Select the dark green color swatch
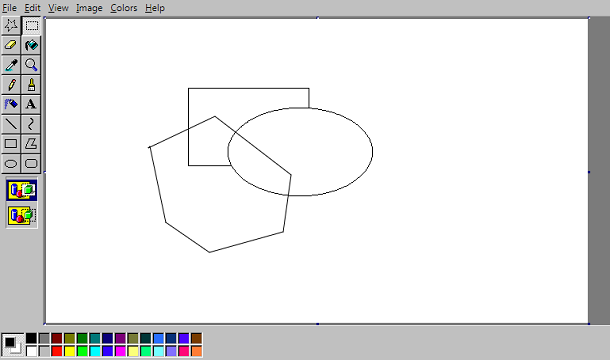This screenshot has height=360, width=610. [82, 338]
